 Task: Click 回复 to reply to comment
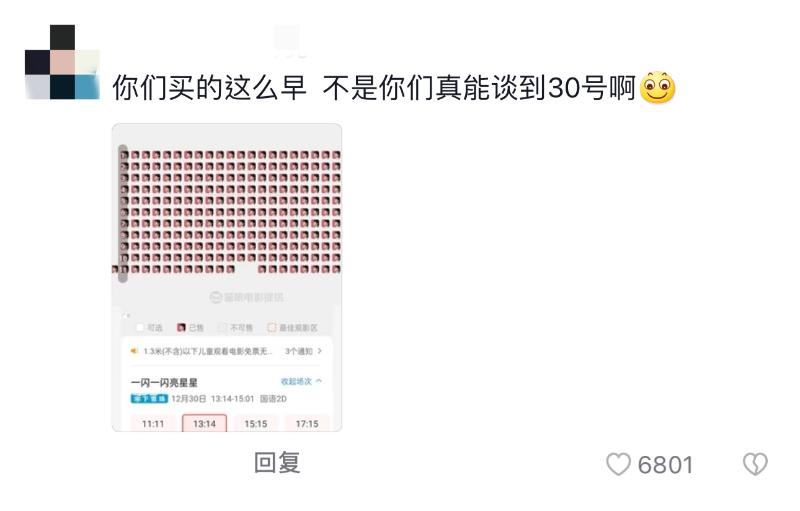click(x=277, y=463)
